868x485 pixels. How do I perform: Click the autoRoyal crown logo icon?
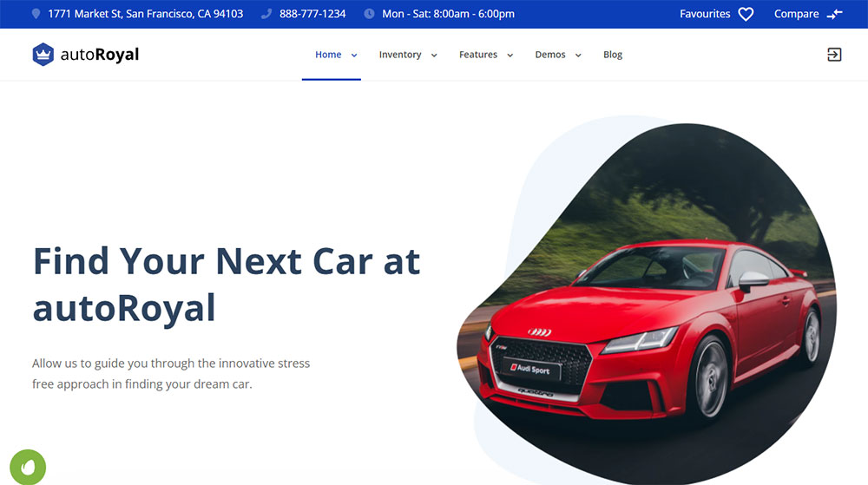click(43, 54)
